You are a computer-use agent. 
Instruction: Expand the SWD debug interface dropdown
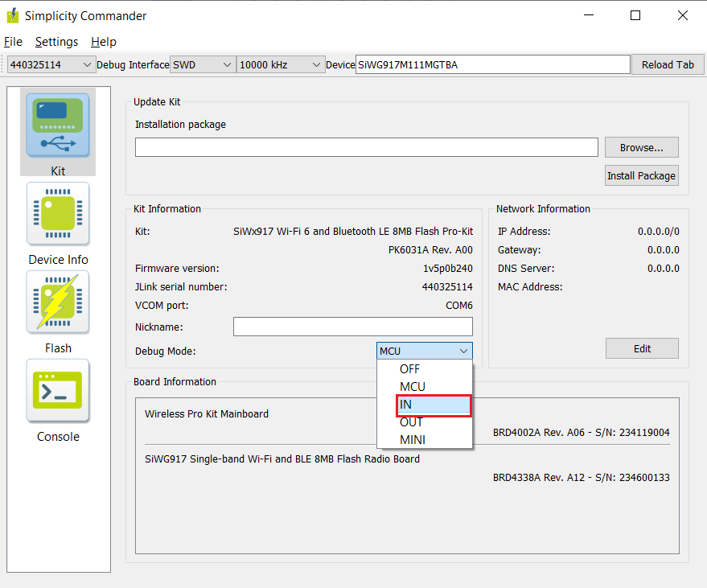(203, 65)
